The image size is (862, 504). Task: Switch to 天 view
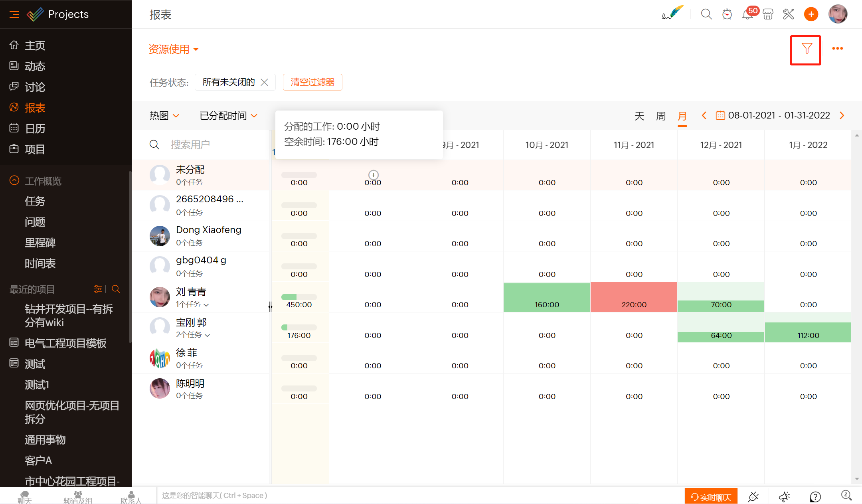(639, 116)
